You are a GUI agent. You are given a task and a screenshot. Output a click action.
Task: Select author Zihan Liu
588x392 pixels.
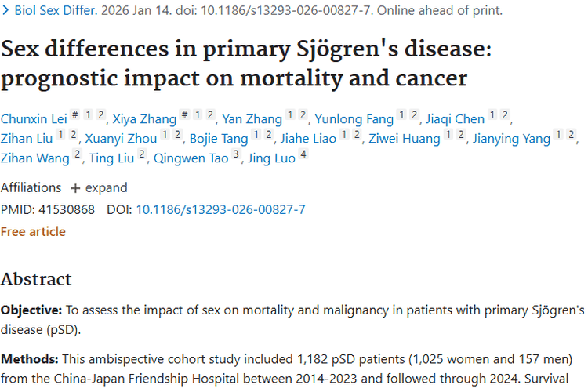28,139
